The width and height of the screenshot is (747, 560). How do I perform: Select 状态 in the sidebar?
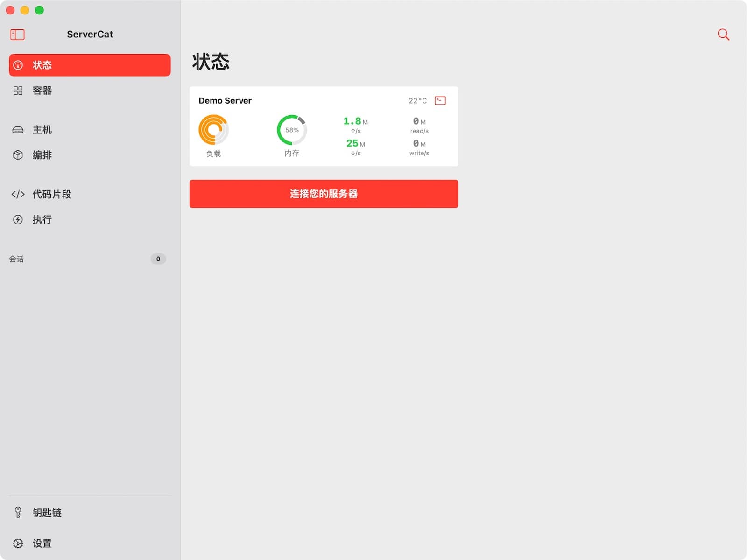[x=90, y=65]
